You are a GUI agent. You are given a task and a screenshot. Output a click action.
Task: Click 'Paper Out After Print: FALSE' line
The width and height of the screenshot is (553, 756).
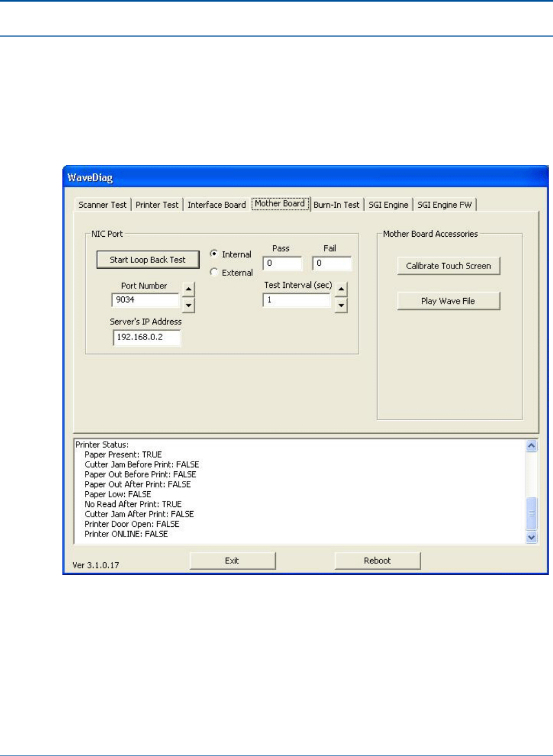138,484
